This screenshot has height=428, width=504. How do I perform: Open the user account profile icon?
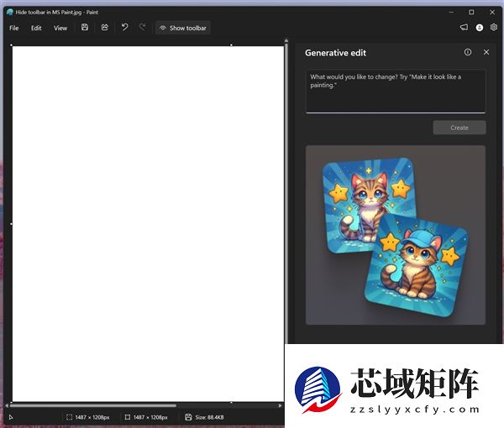click(480, 28)
